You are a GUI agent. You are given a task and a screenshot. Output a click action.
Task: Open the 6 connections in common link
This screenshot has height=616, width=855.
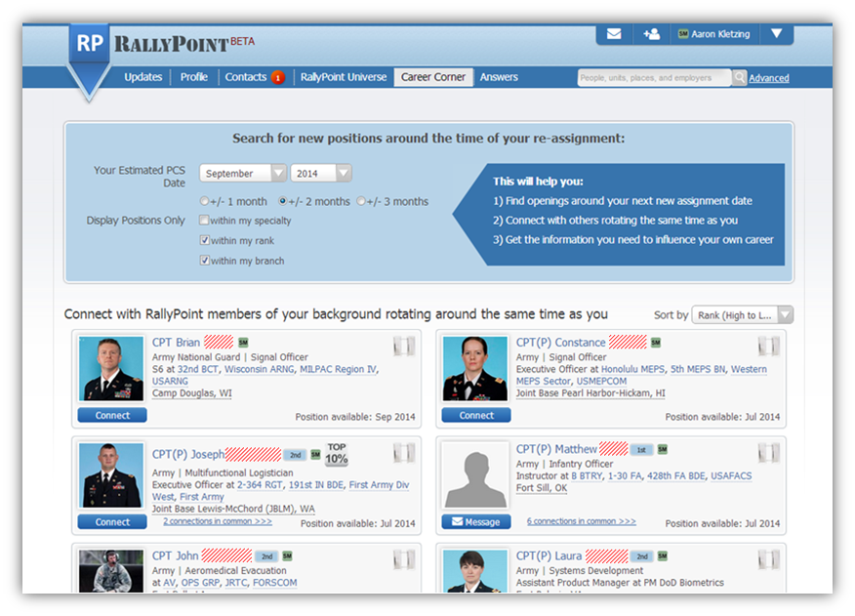[x=582, y=521]
